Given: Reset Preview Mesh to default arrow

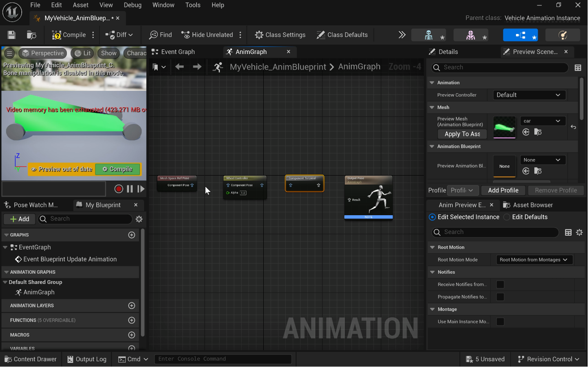Looking at the screenshot, I should pyautogui.click(x=573, y=127).
